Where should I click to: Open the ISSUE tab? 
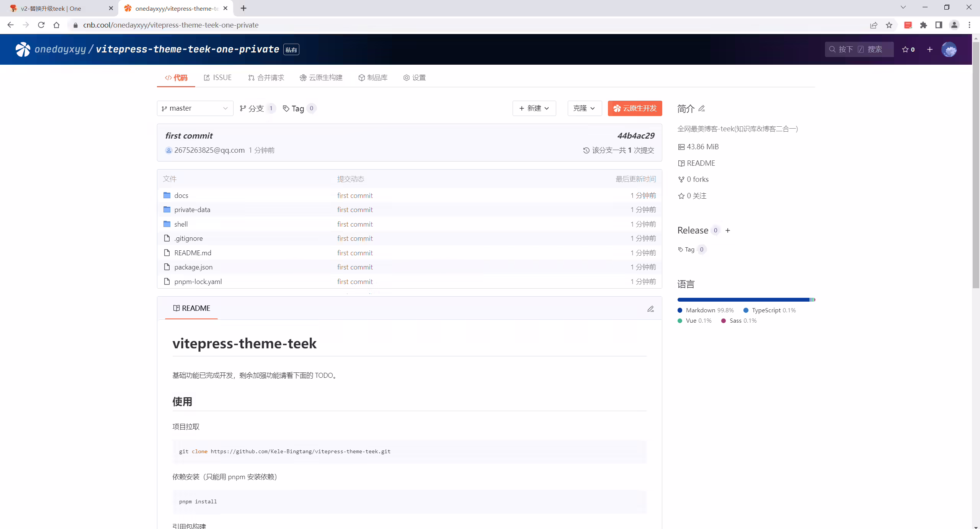point(217,78)
